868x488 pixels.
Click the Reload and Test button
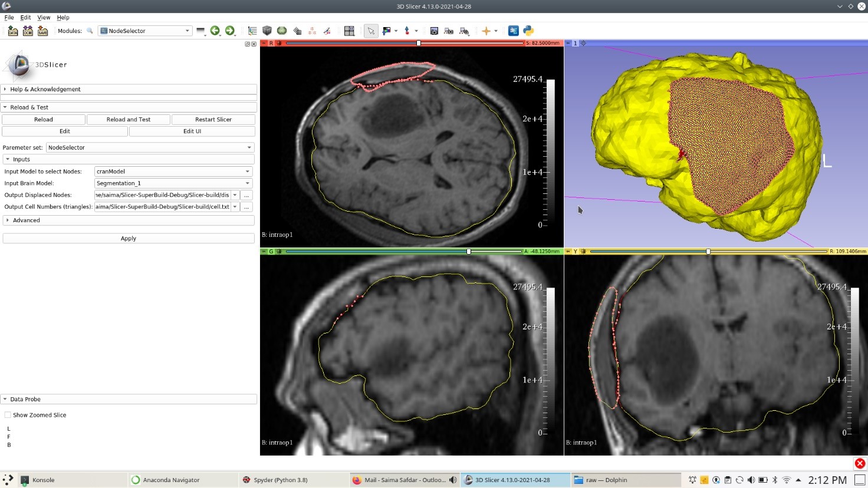point(129,120)
